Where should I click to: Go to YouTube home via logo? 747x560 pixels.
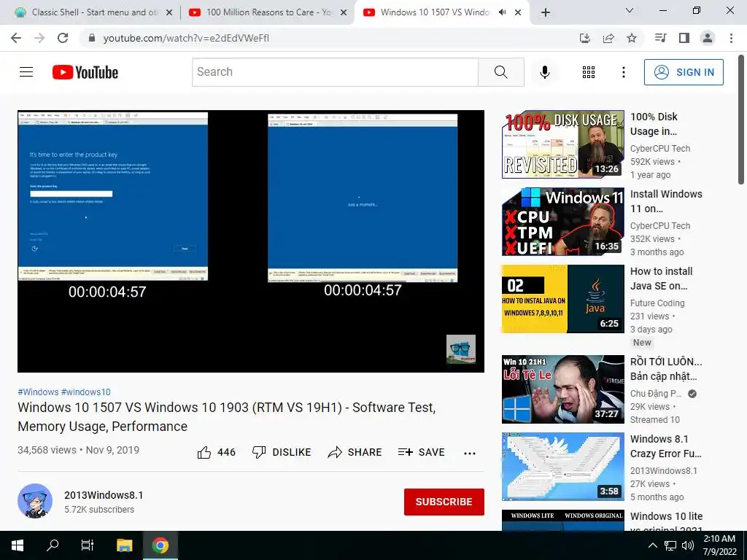[85, 72]
